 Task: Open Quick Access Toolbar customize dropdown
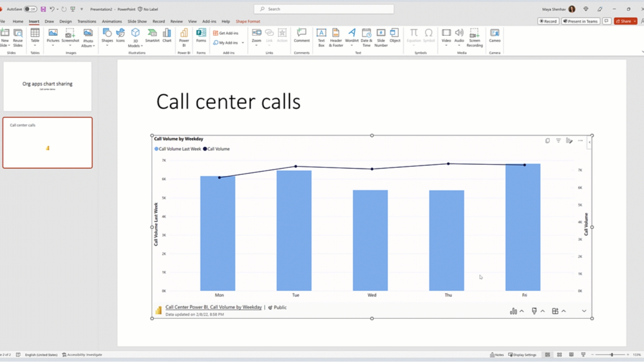(82, 9)
